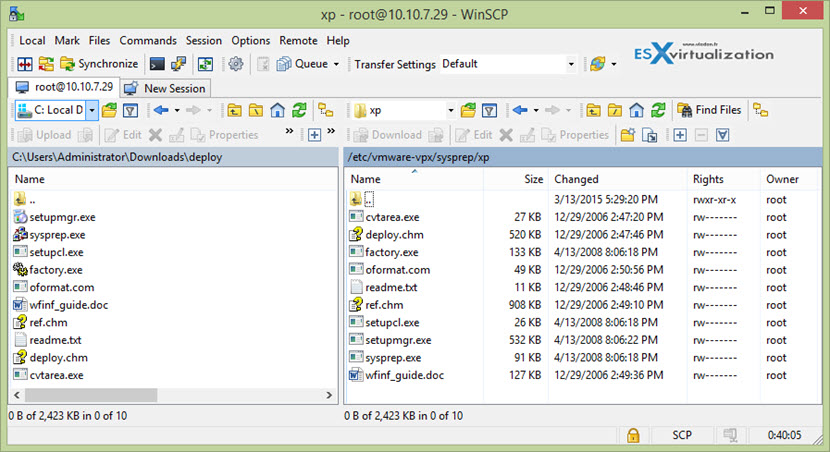830x452 pixels.
Task: Click the lock encryption icon in status bar
Action: 633,435
